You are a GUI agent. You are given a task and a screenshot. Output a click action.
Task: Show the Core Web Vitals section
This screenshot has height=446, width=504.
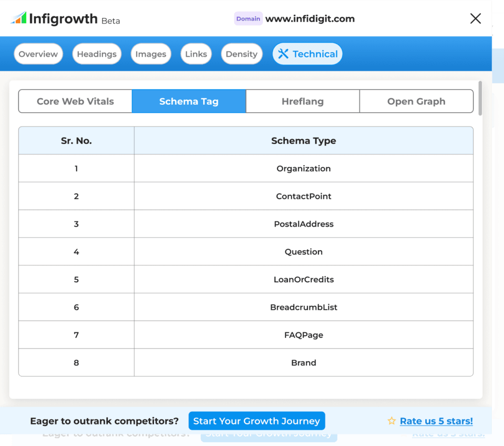coord(75,101)
